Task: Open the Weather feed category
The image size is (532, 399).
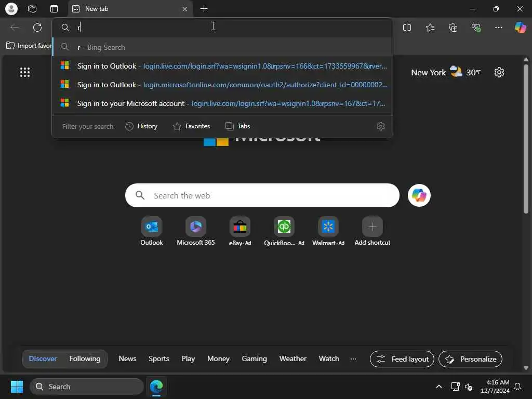Action: [x=293, y=358]
